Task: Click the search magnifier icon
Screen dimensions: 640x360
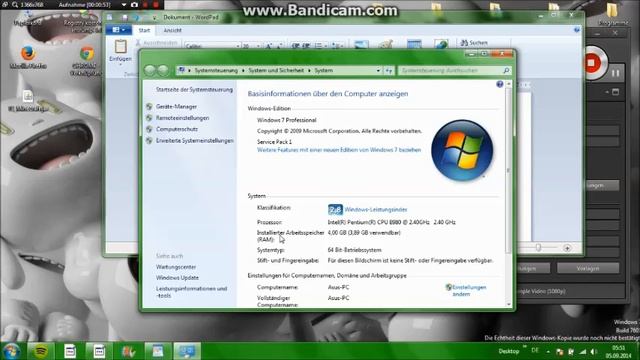Action: point(506,71)
